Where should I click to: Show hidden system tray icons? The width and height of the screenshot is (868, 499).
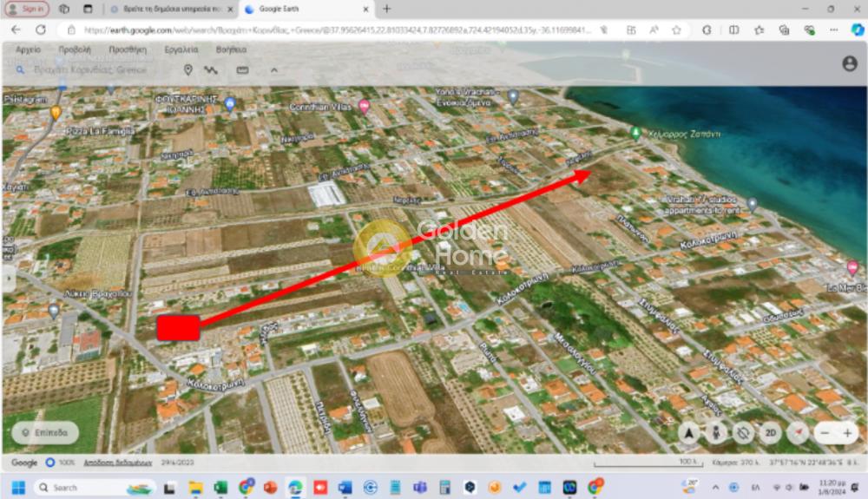715,487
